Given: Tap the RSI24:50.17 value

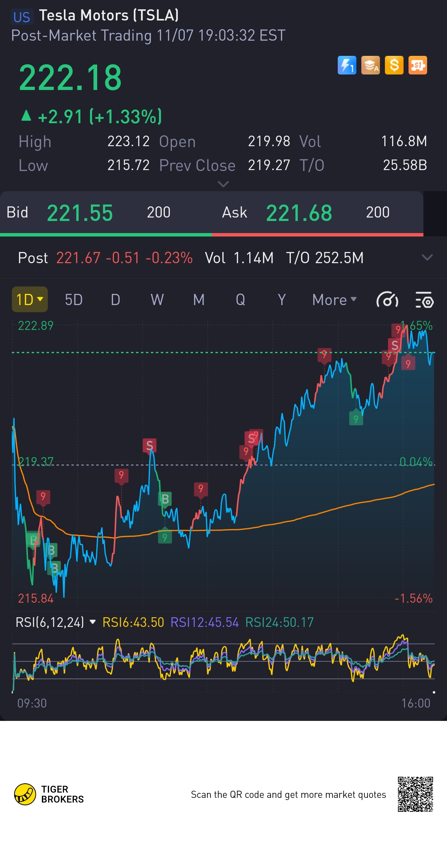Looking at the screenshot, I should [279, 622].
